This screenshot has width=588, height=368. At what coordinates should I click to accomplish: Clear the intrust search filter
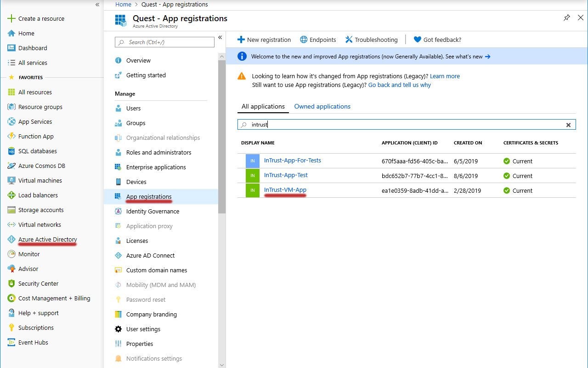point(568,125)
